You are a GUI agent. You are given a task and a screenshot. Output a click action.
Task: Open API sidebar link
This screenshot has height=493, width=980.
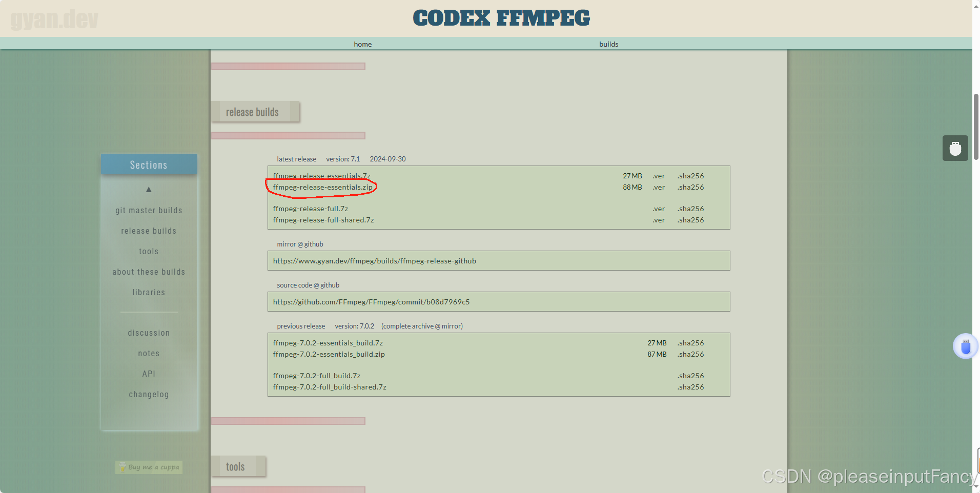click(x=149, y=374)
